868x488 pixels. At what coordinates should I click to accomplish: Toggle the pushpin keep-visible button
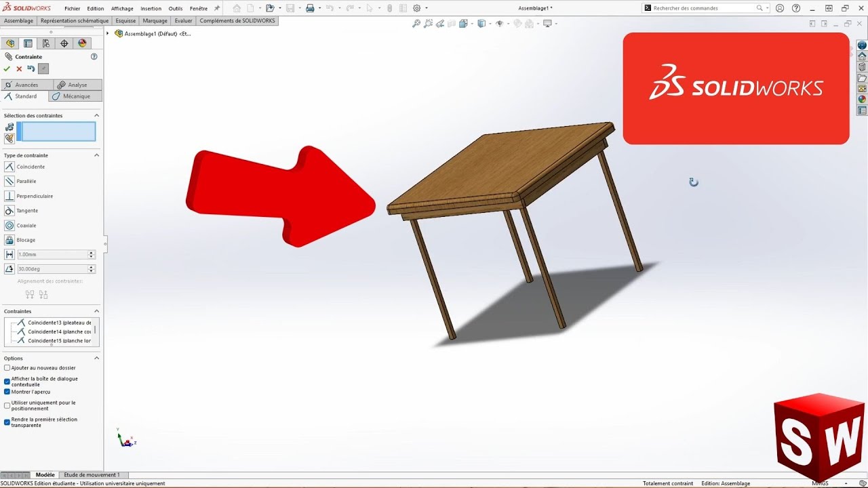(43, 68)
